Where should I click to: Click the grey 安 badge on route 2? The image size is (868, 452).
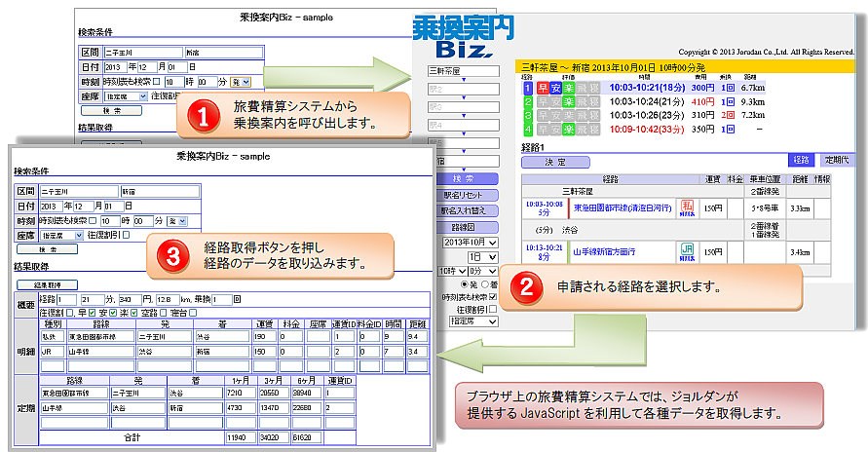555,101
